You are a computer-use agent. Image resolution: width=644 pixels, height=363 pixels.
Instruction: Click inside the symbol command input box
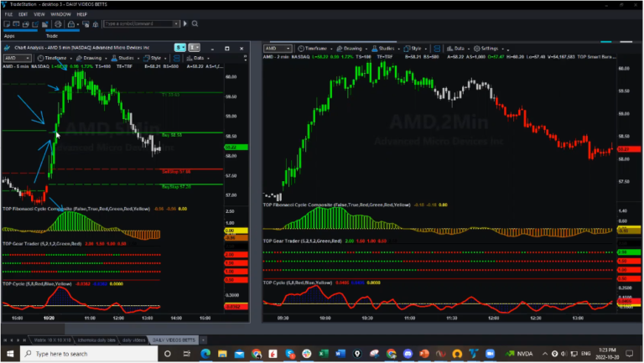coord(138,23)
